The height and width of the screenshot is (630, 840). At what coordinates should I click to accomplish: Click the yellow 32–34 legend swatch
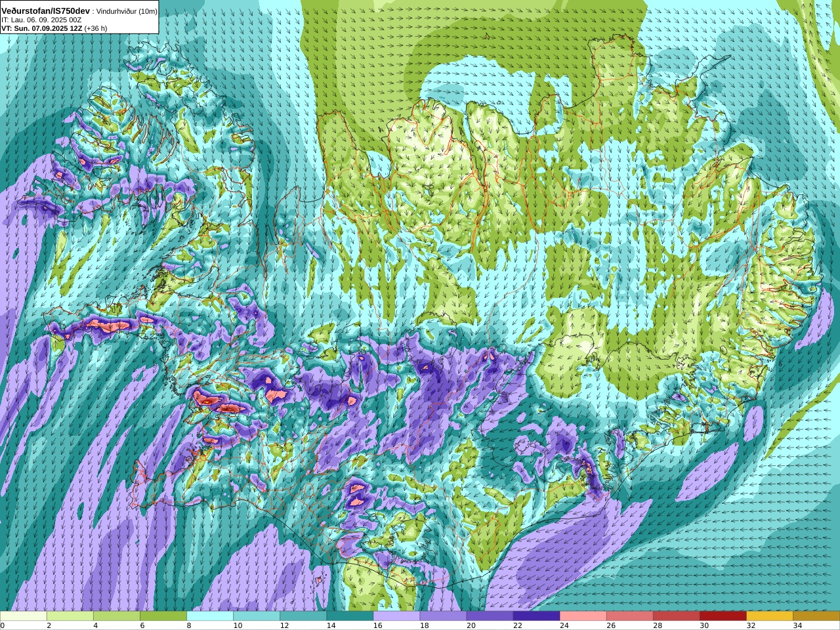[769, 616]
